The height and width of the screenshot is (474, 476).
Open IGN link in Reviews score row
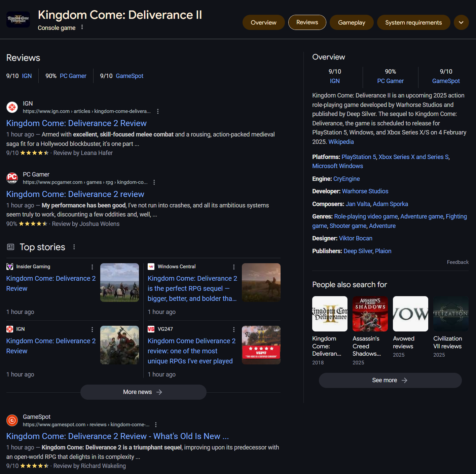[27, 76]
